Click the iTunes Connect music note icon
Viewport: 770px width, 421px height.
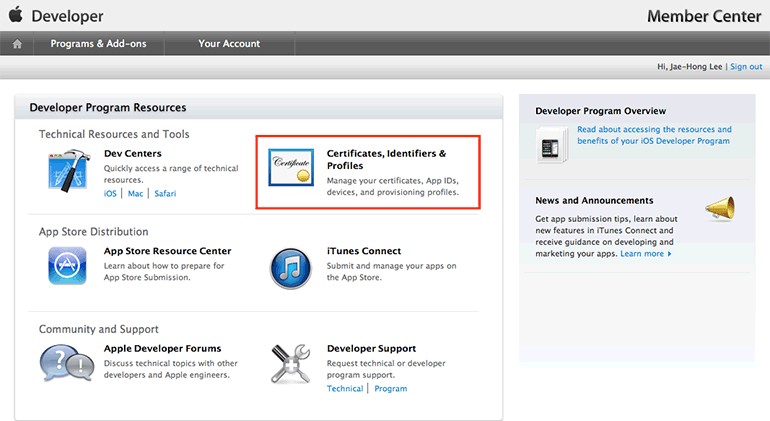tap(290, 267)
